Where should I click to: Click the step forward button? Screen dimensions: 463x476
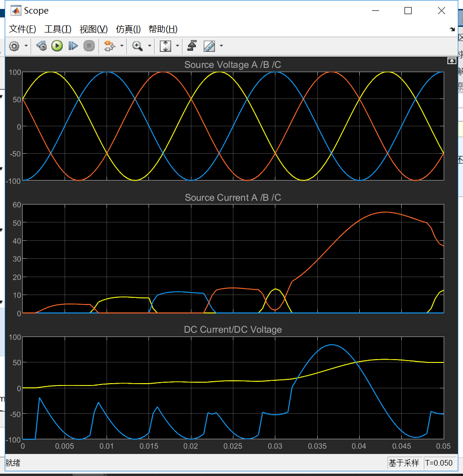(x=73, y=46)
